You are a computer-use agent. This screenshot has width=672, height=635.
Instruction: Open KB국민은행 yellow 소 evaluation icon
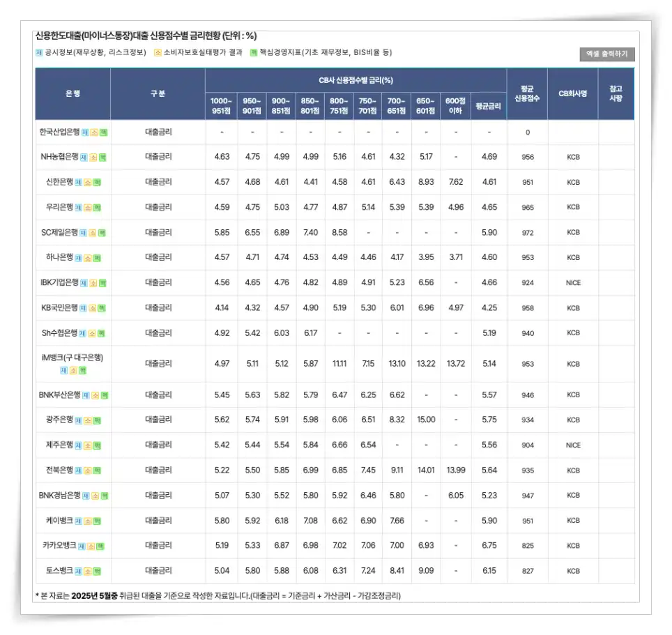(93, 309)
